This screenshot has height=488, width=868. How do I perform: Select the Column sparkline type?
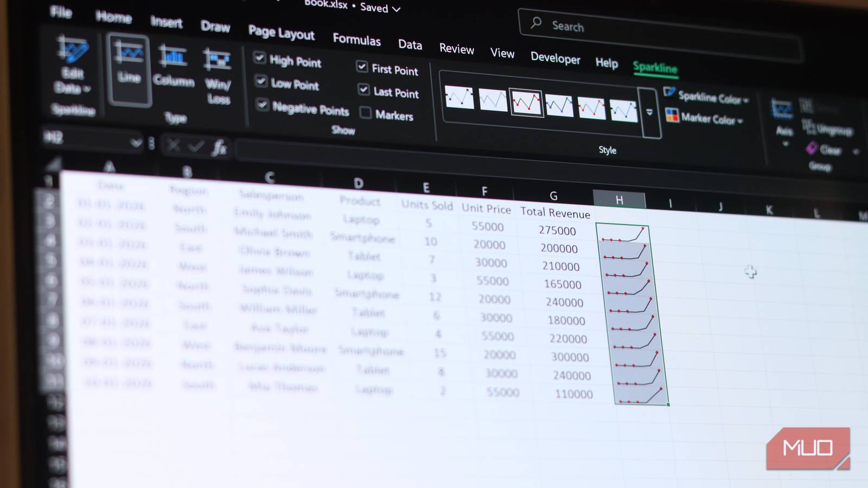tap(173, 68)
